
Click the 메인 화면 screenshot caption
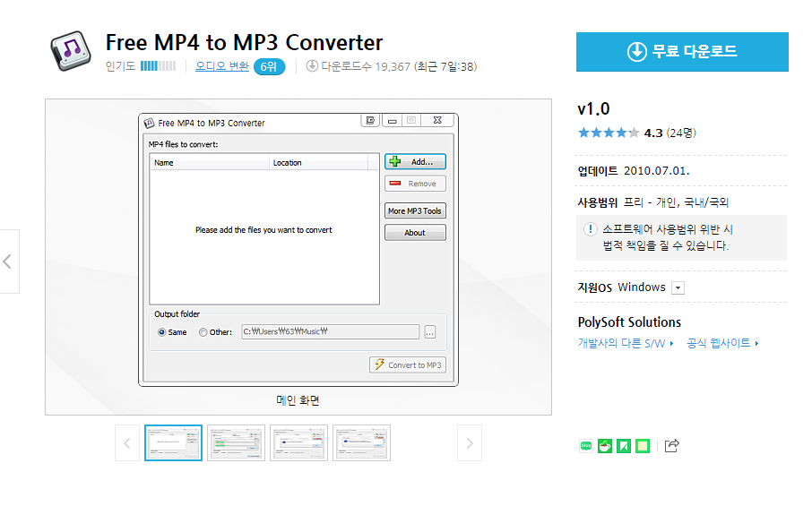coord(298,400)
